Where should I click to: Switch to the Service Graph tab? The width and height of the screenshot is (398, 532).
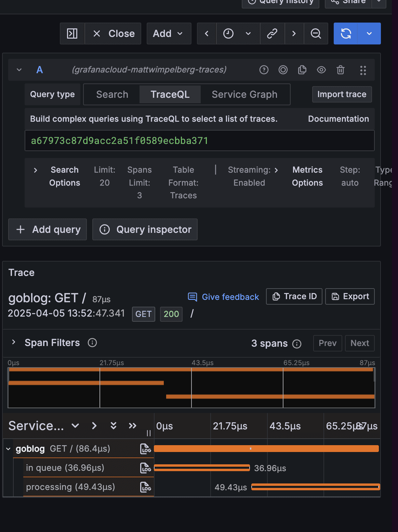pos(244,94)
